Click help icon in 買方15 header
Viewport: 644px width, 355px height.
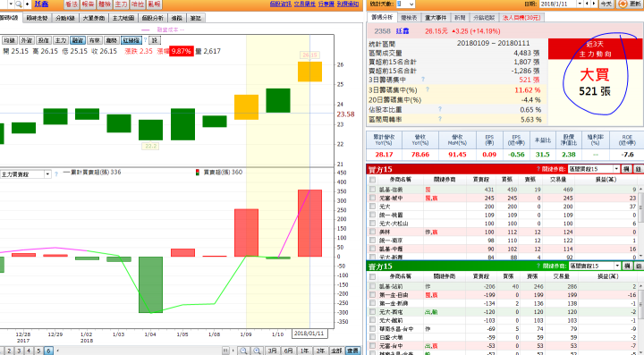(538, 169)
